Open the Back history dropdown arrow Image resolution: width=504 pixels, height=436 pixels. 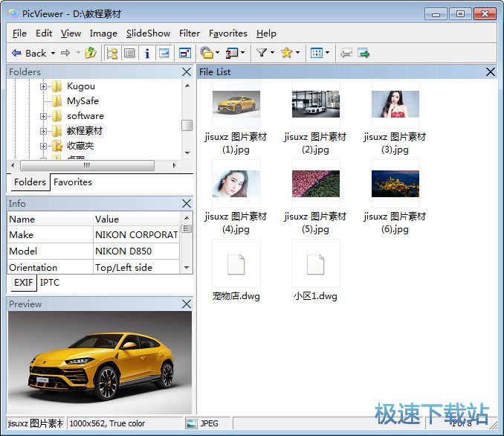[x=52, y=53]
